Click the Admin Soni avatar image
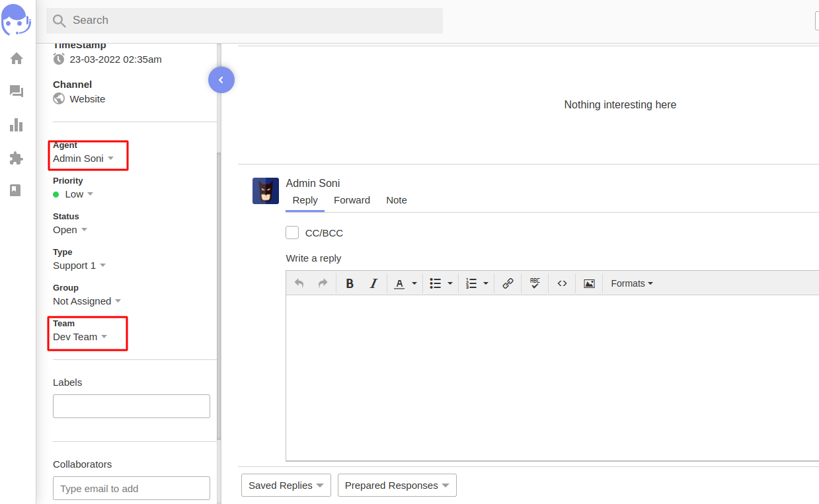This screenshot has width=819, height=504. coord(266,191)
